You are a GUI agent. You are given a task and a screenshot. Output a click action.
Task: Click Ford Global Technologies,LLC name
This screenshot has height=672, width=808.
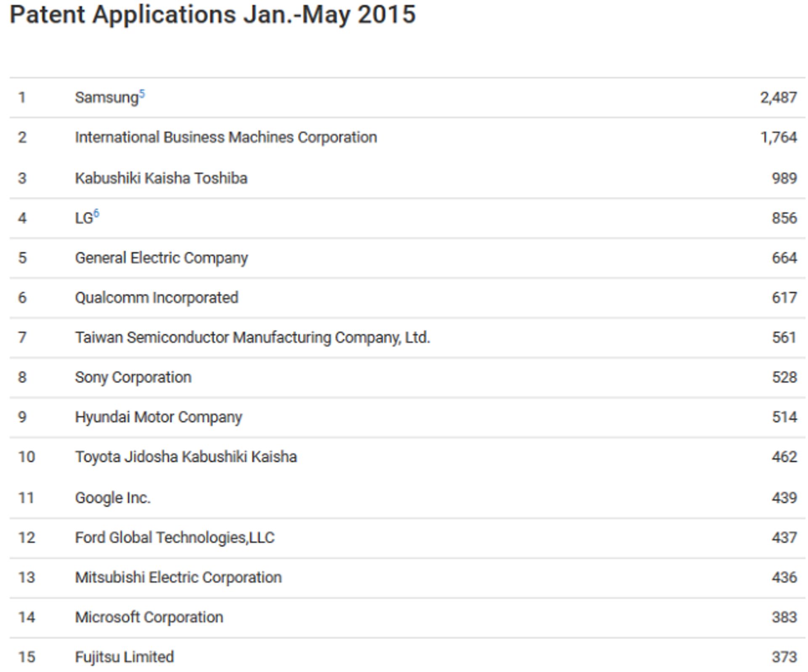click(174, 538)
